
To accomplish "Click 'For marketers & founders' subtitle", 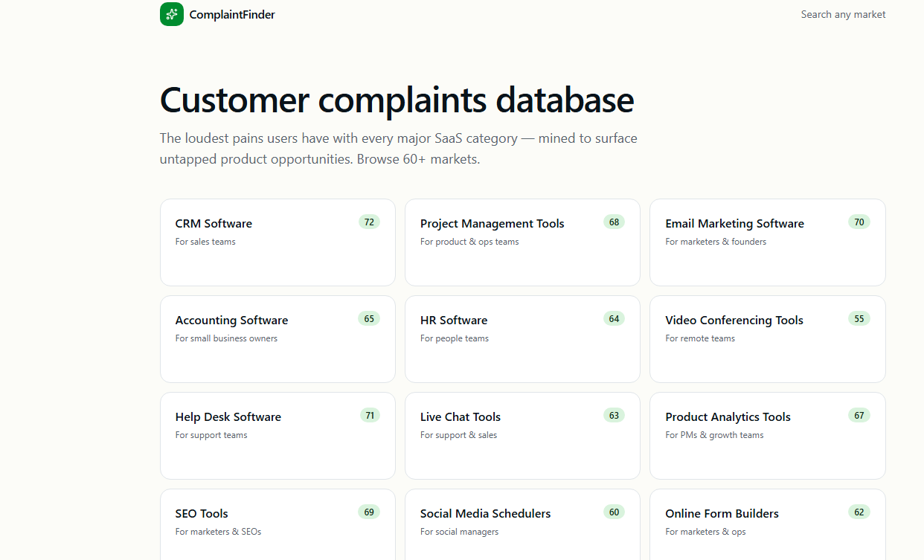I will [716, 242].
